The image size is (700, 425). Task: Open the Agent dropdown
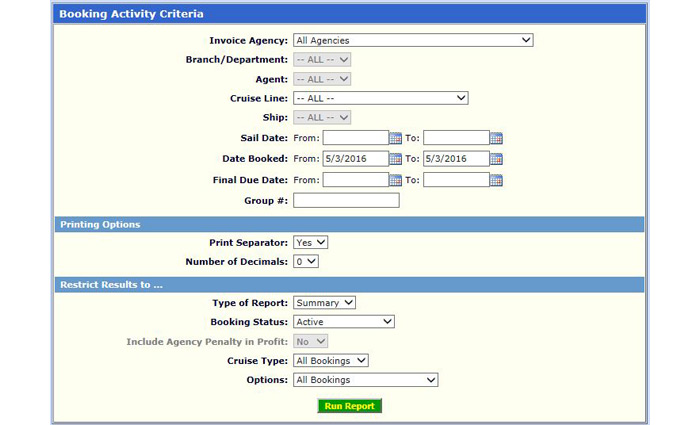pyautogui.click(x=322, y=79)
